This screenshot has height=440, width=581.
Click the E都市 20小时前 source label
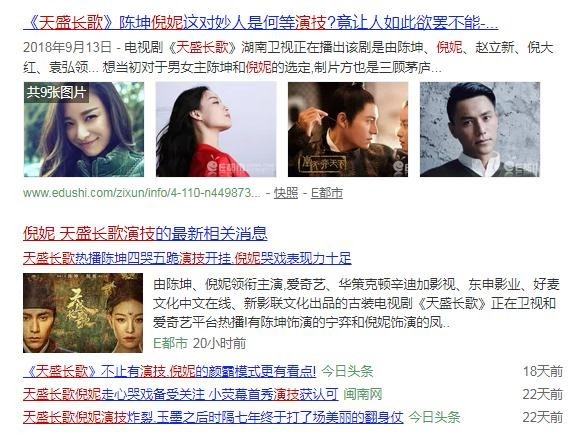pos(199,343)
